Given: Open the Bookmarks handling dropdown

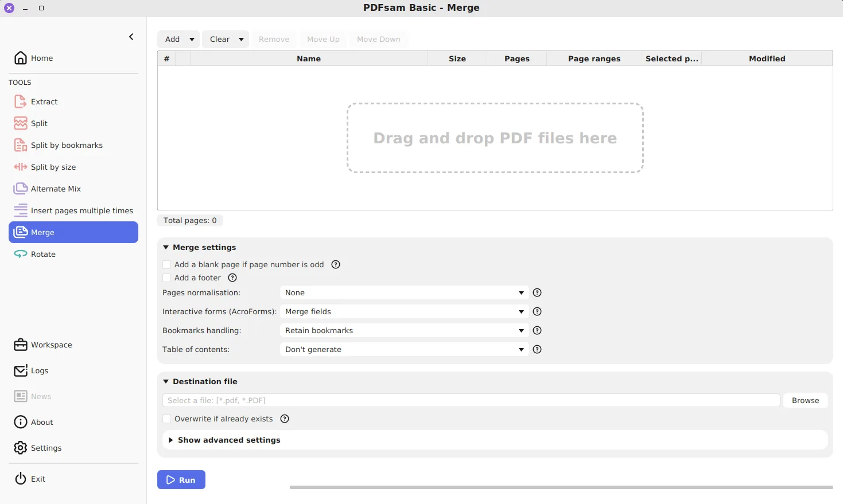Looking at the screenshot, I should pos(405,330).
